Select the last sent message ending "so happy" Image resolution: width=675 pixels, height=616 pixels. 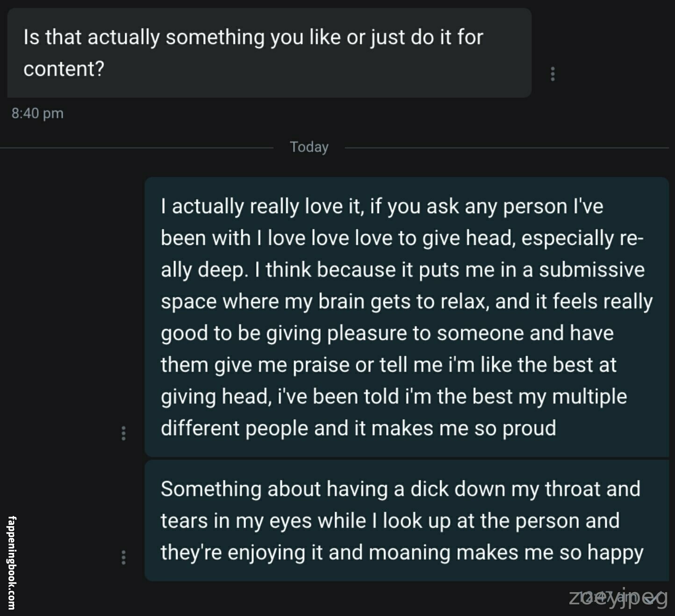[x=406, y=521]
